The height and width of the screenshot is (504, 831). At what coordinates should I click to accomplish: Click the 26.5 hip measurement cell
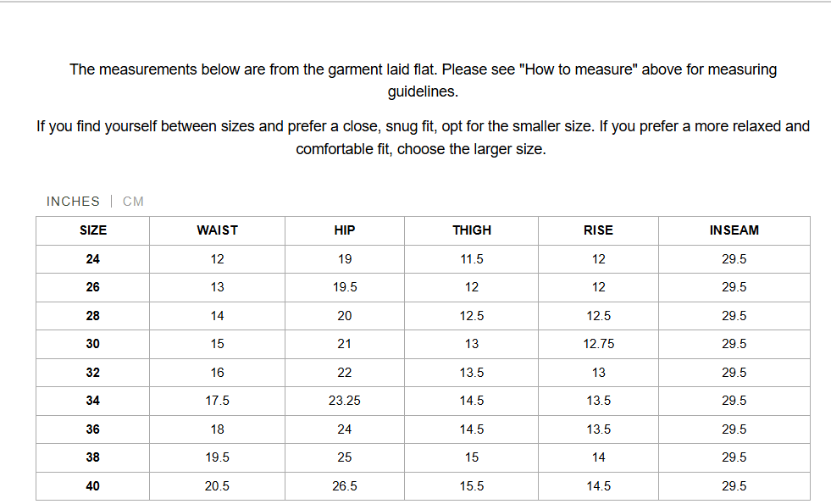(345, 486)
